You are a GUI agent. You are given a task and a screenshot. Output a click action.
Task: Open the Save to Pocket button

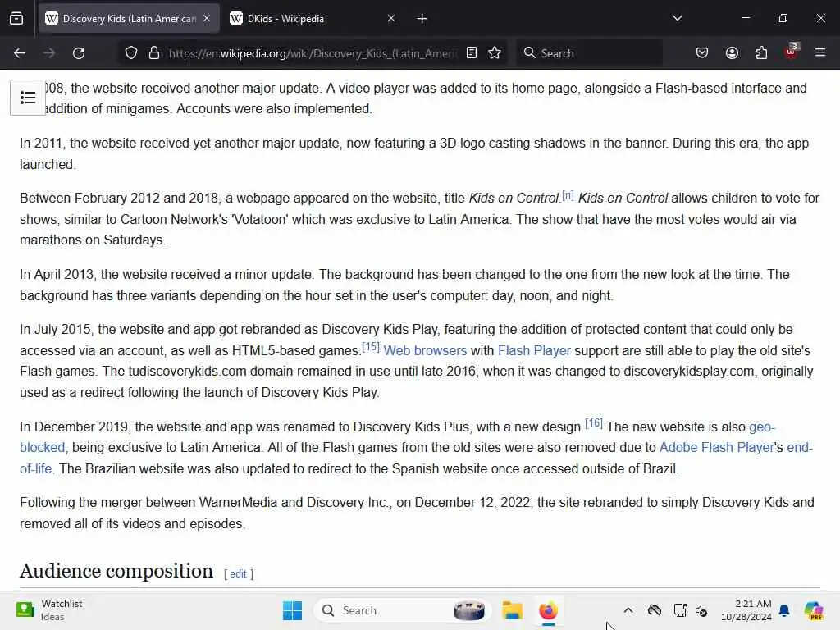click(702, 53)
